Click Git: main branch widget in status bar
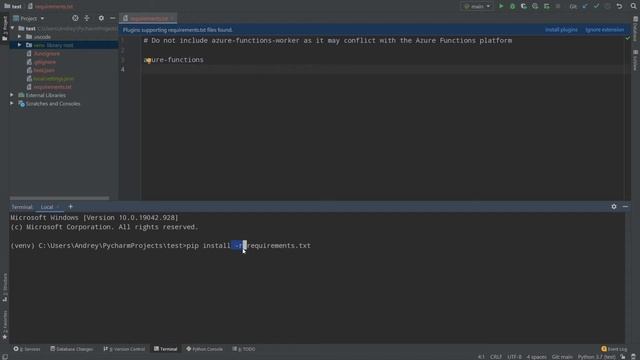 (562, 357)
